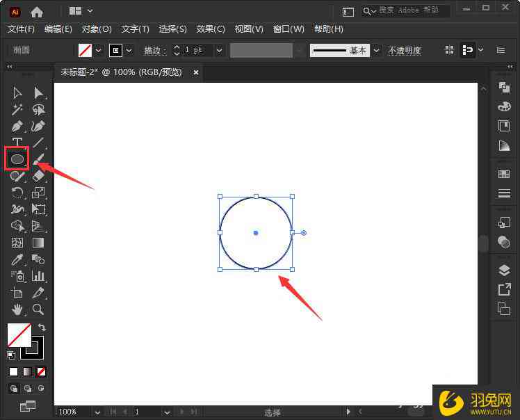Open the 文件(F) menu
Viewport: 520px width, 420px height.
pos(22,29)
